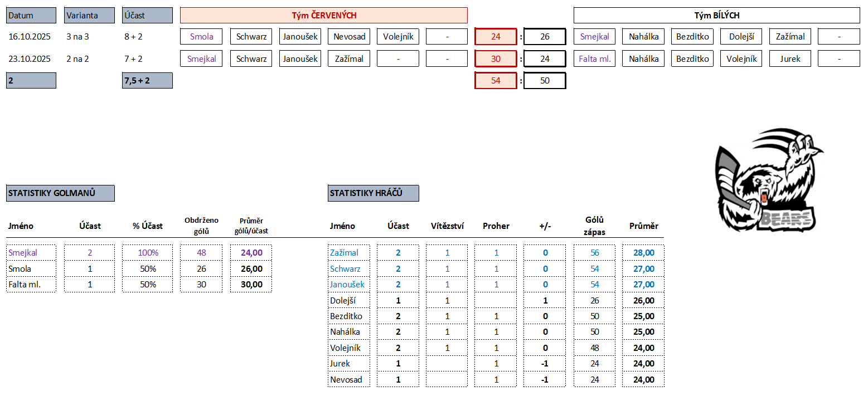
Task: Click Zažímal's average value 28,00
Action: point(643,253)
